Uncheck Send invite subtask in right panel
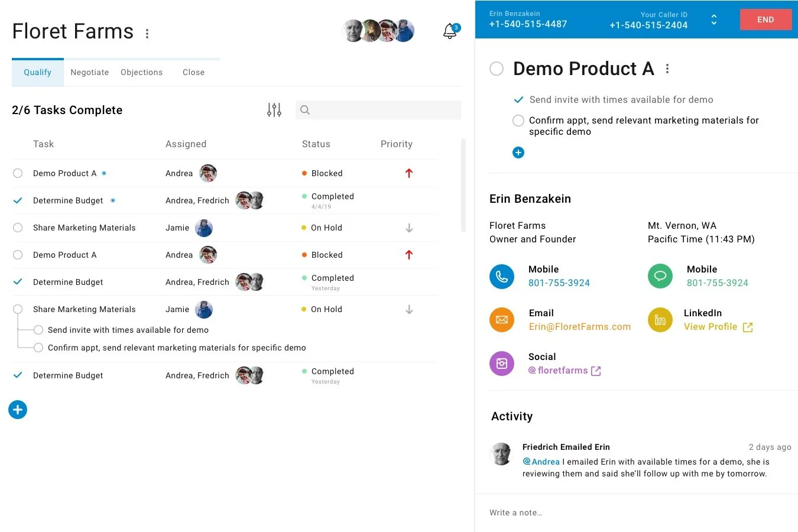Image resolution: width=798 pixels, height=532 pixels. (x=518, y=100)
